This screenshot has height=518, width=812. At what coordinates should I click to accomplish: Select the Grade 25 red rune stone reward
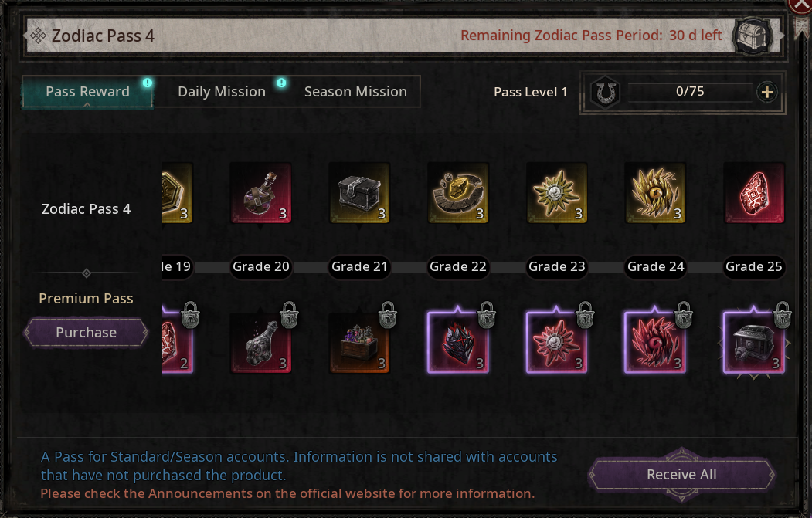pyautogui.click(x=754, y=193)
